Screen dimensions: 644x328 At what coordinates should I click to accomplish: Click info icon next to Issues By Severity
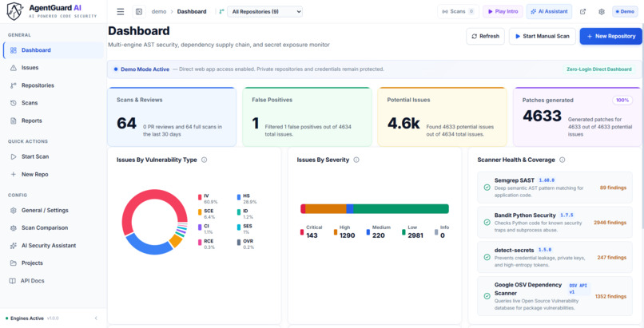[356, 160]
